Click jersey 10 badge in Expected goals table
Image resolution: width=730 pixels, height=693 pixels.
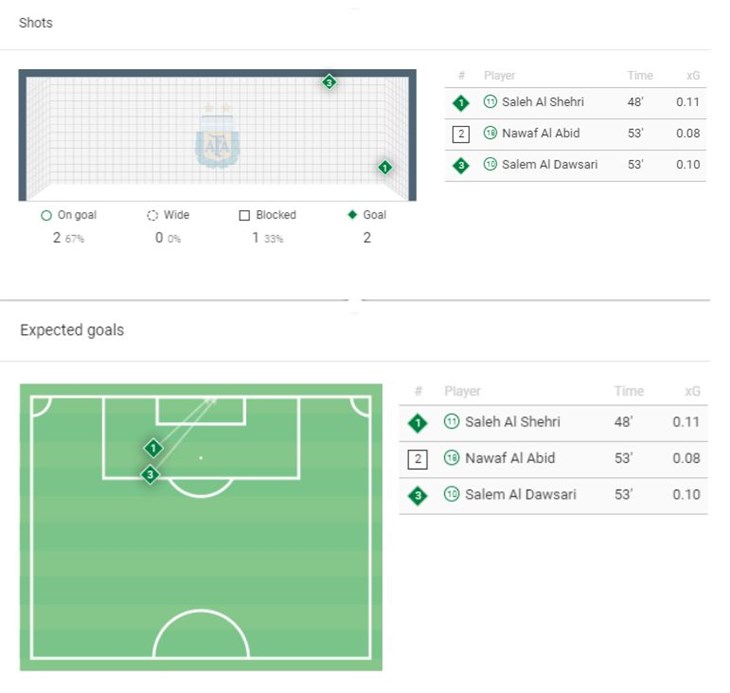tap(451, 495)
